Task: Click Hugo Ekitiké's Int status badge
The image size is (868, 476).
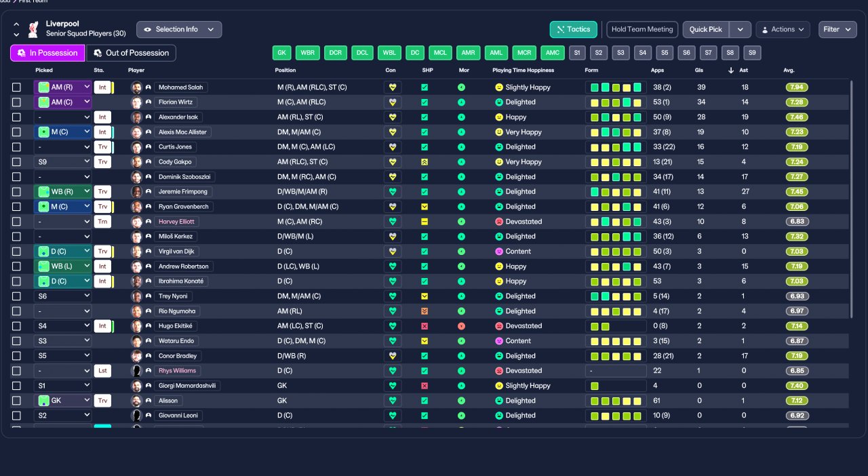Action: pyautogui.click(x=102, y=326)
